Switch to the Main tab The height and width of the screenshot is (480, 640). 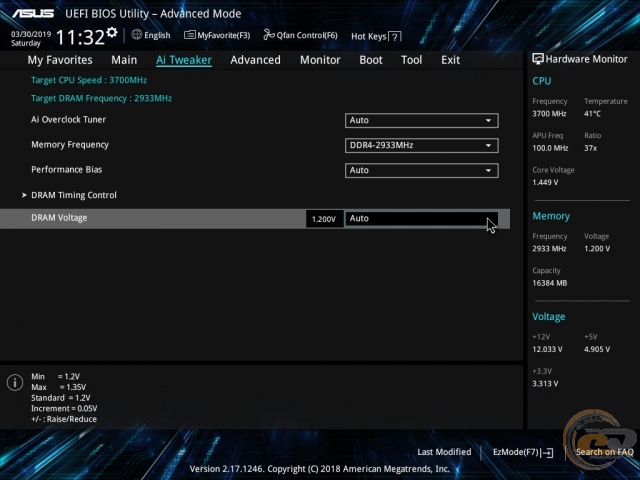pos(124,60)
